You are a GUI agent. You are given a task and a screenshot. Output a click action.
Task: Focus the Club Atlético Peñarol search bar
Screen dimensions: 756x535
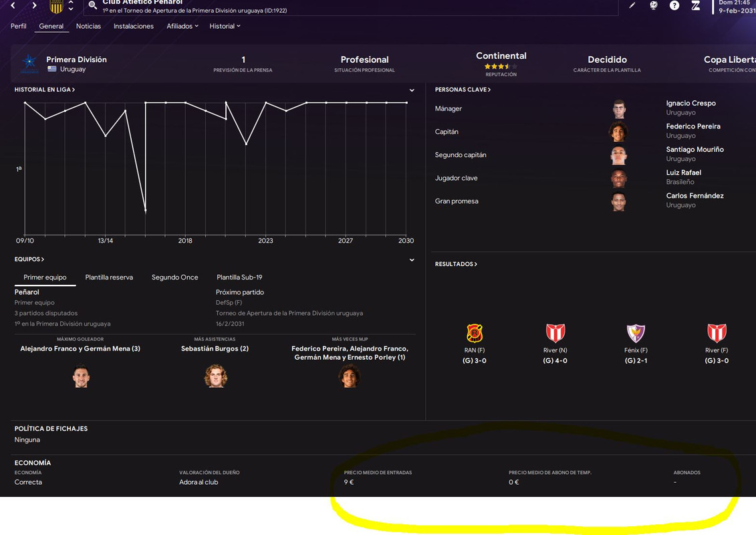pyautogui.click(x=351, y=7)
